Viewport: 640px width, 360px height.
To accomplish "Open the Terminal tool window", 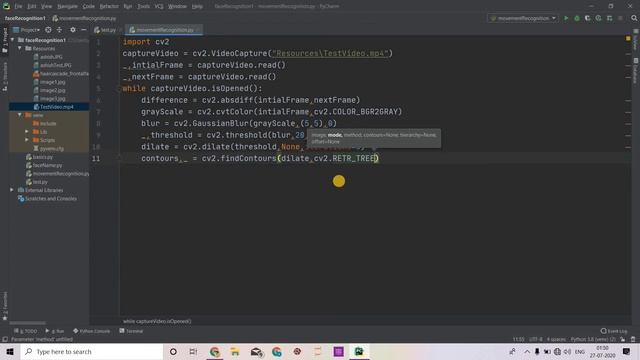I will click(131, 331).
